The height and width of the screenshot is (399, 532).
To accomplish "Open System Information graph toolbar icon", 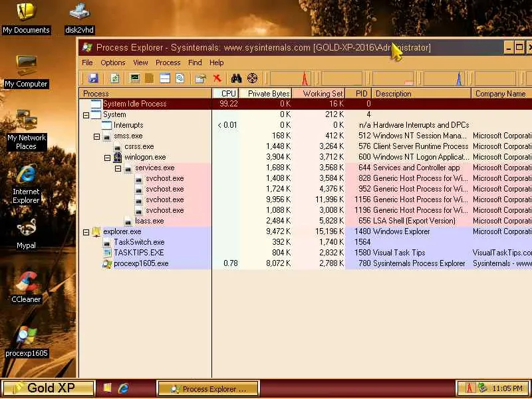I will click(135, 78).
